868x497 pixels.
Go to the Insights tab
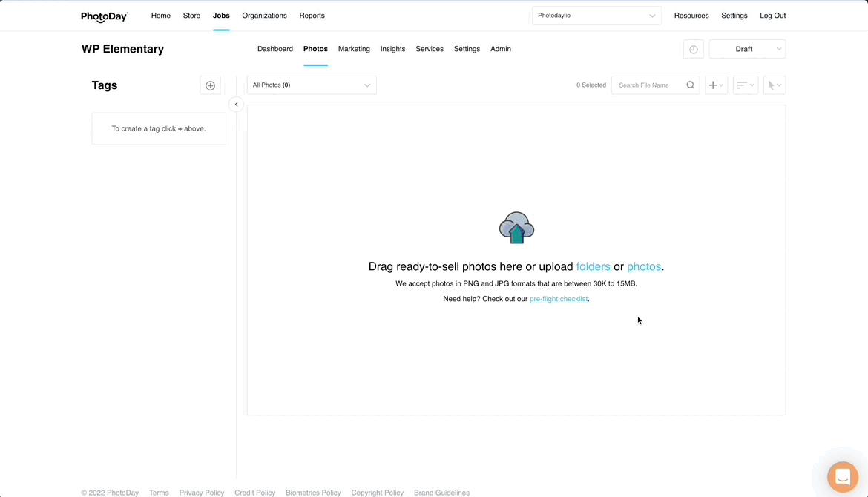(392, 49)
